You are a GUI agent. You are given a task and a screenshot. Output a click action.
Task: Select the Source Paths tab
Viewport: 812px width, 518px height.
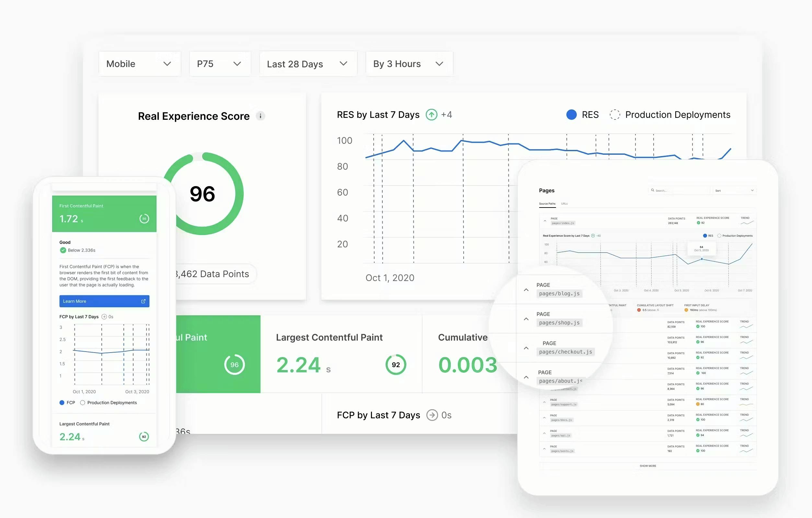pyautogui.click(x=547, y=204)
